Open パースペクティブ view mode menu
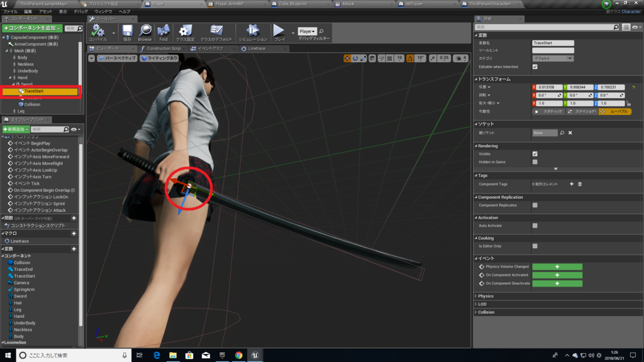644x362 pixels. point(117,58)
